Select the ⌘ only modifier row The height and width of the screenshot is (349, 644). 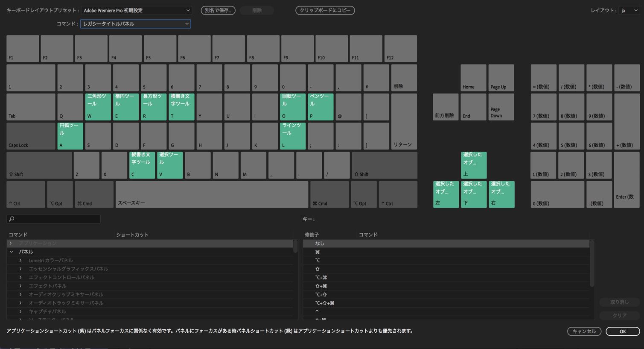446,252
